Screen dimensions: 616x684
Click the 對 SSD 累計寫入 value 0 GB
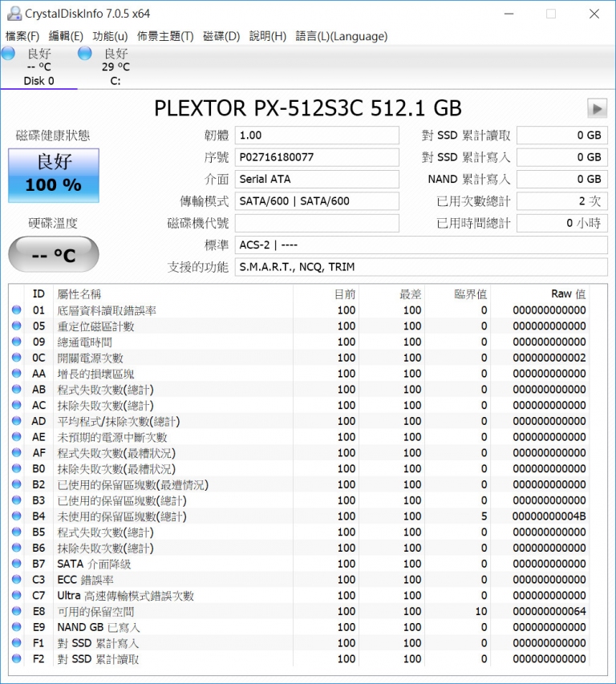coord(562,157)
